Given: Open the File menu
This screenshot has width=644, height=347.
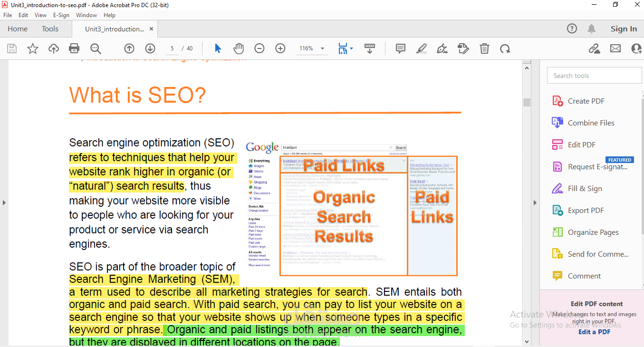Looking at the screenshot, I should coord(8,15).
